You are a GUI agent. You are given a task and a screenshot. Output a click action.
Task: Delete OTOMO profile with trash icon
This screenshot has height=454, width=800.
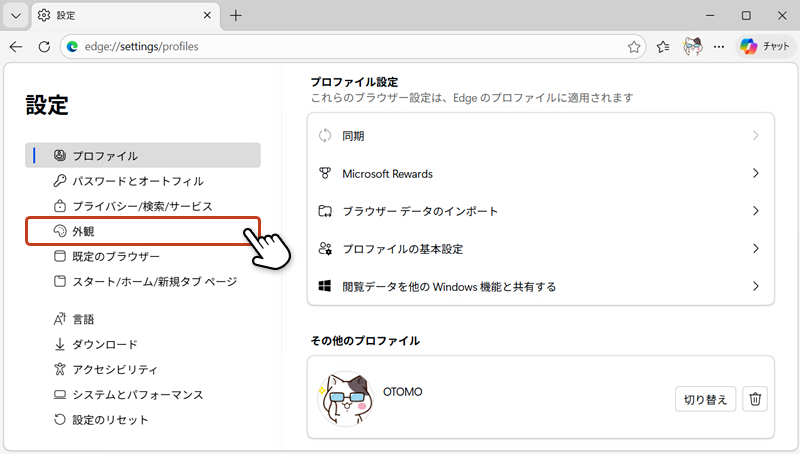[x=756, y=399]
